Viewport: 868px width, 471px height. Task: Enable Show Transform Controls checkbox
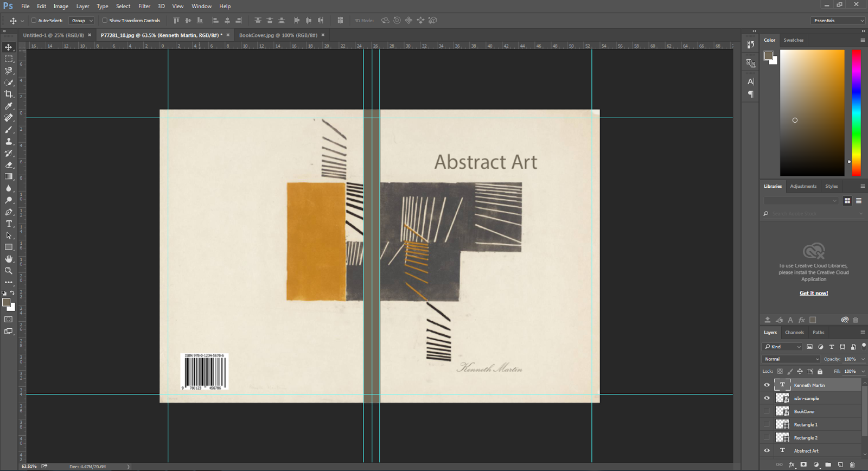coord(105,21)
